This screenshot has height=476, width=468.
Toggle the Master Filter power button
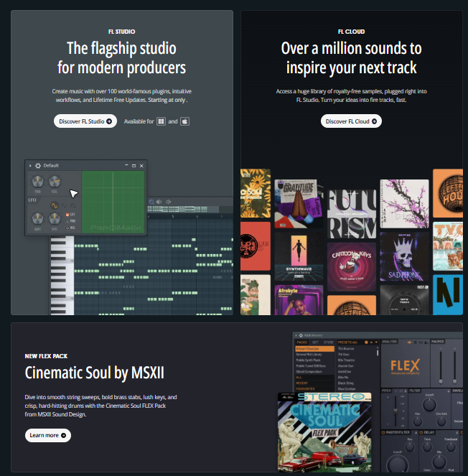(x=383, y=432)
